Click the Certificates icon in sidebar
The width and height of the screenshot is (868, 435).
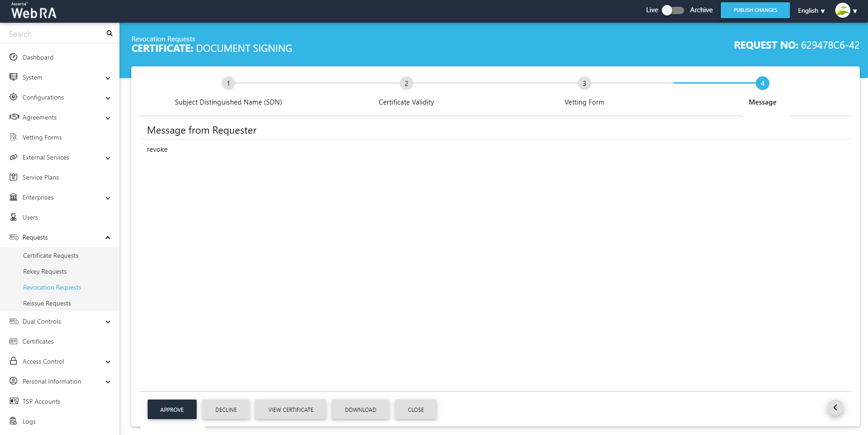click(x=14, y=341)
